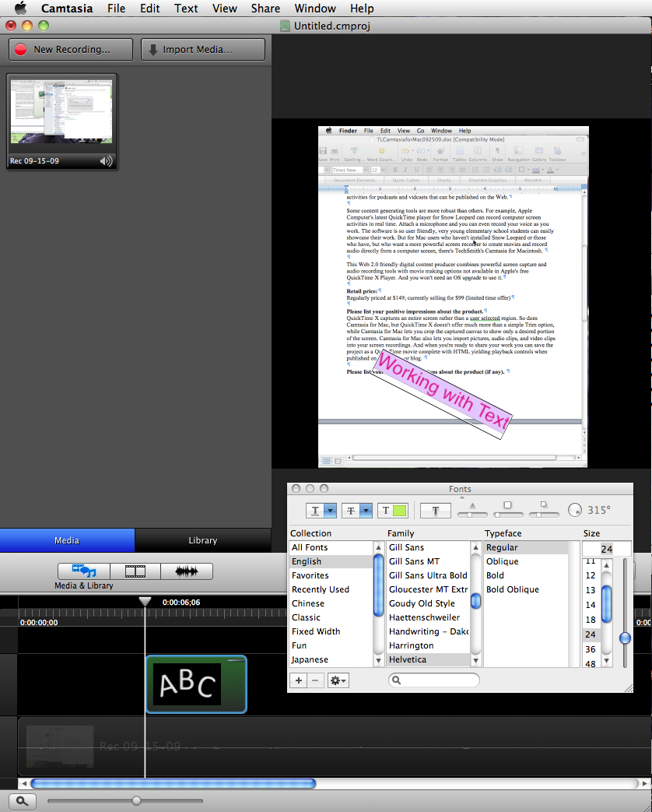Click the speaker icon on Rec 09-15-09
The width and height of the screenshot is (652, 812).
point(106,161)
